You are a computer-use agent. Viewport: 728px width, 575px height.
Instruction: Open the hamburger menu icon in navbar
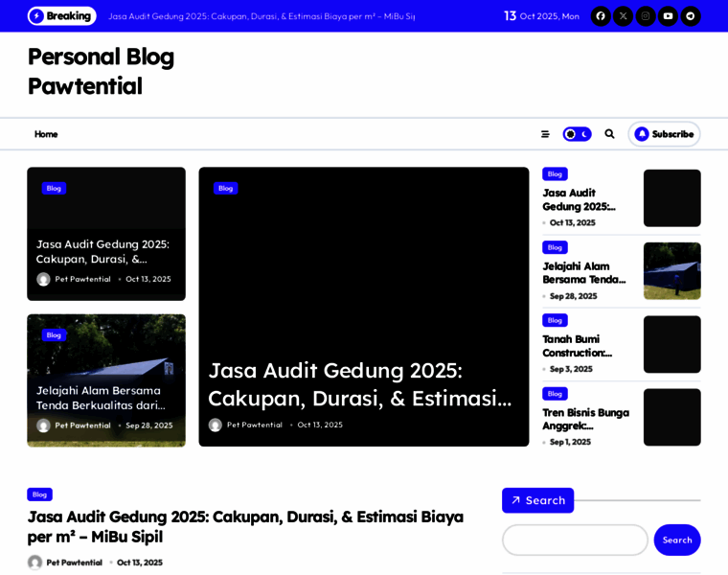(x=545, y=134)
